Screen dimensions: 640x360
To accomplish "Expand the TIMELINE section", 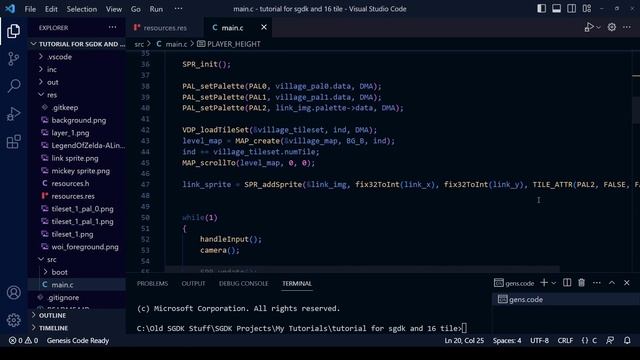I will (77, 328).
